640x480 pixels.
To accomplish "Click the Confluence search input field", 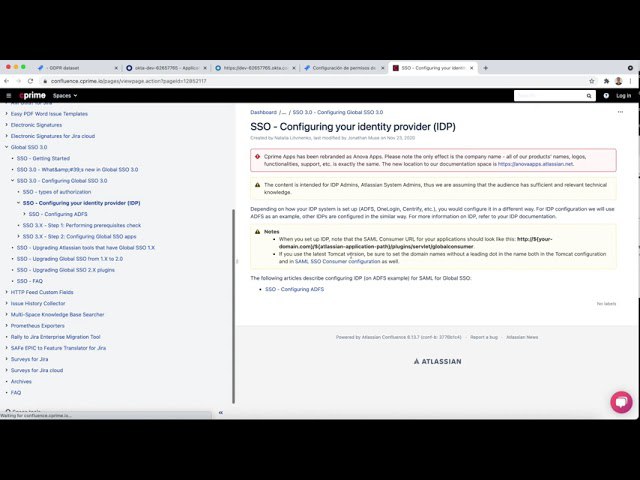I will click(549, 96).
